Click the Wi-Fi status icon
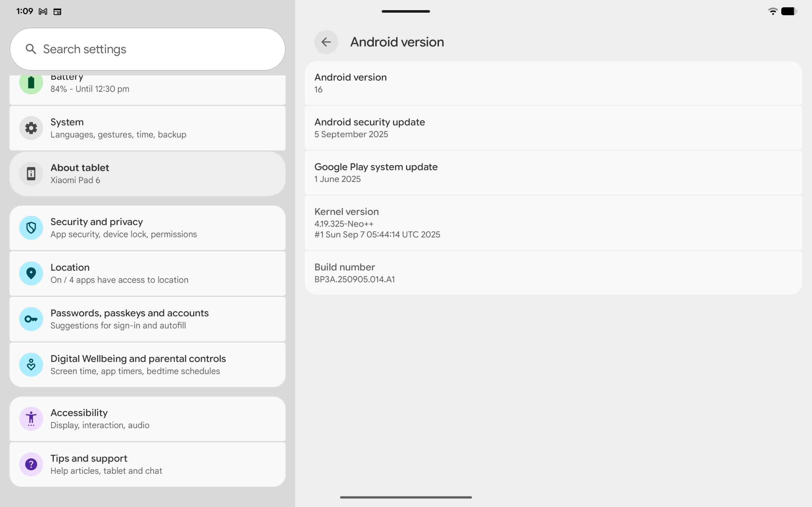812x507 pixels. click(x=772, y=11)
